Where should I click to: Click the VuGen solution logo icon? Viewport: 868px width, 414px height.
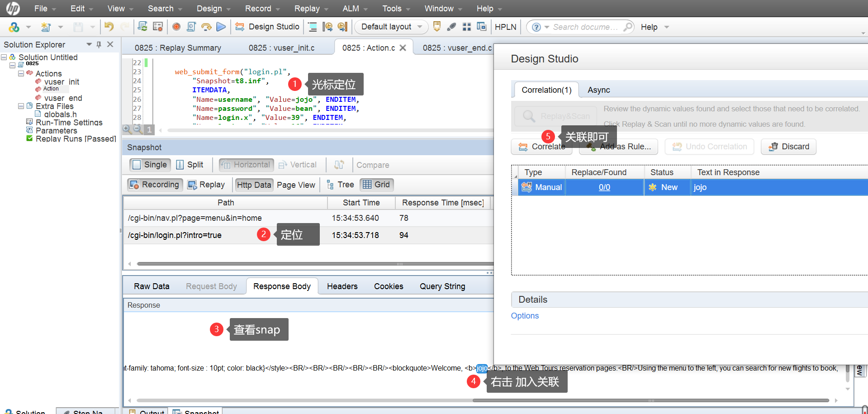click(14, 27)
